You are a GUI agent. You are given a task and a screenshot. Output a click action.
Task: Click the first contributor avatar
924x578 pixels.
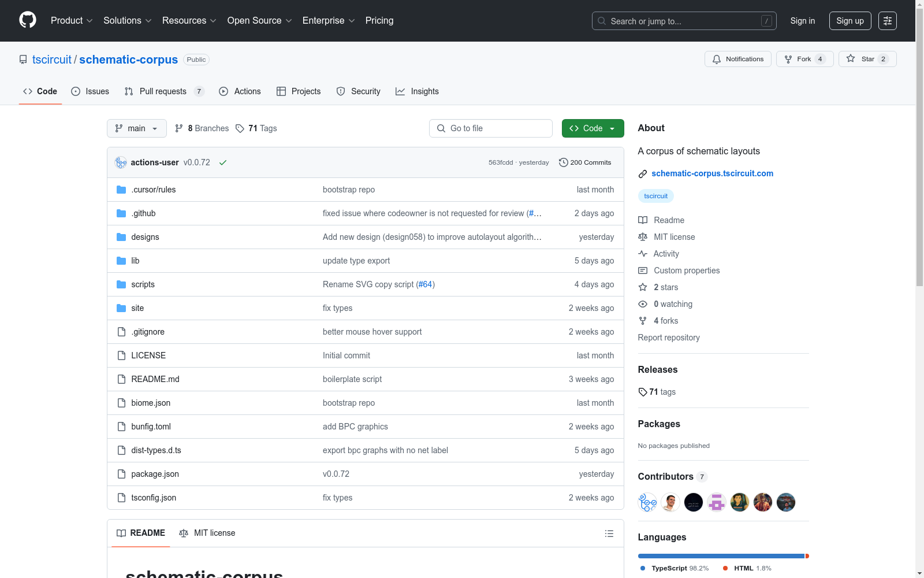(x=647, y=502)
